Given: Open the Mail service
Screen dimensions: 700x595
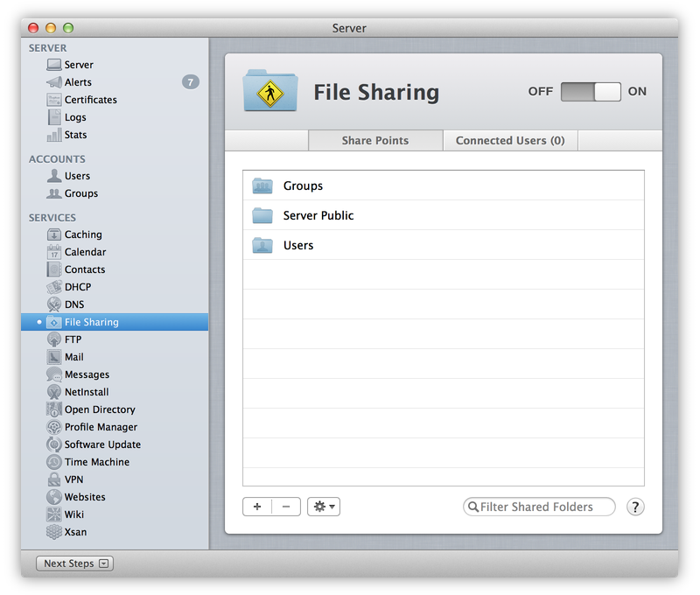Looking at the screenshot, I should pyautogui.click(x=115, y=357).
